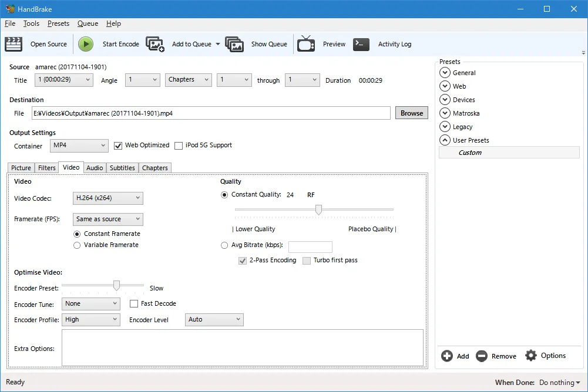Switch to the Audio tab
The height and width of the screenshot is (392, 588).
coord(95,168)
